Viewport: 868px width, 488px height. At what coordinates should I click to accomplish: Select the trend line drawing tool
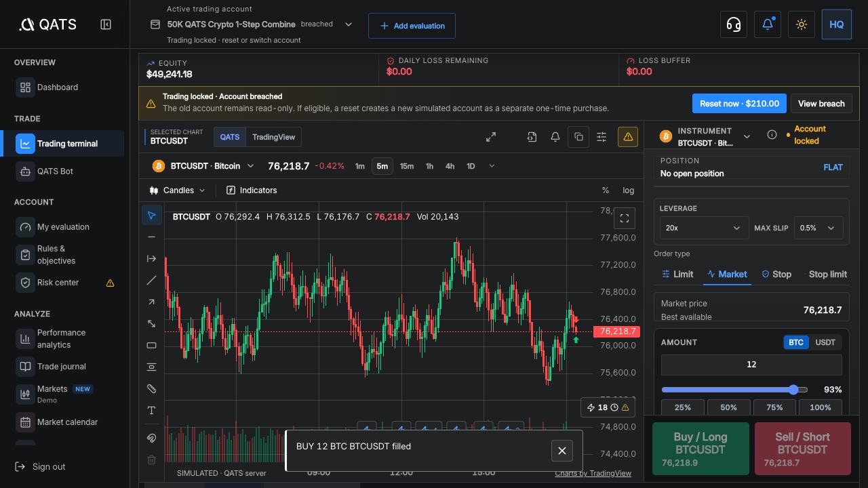pos(152,281)
